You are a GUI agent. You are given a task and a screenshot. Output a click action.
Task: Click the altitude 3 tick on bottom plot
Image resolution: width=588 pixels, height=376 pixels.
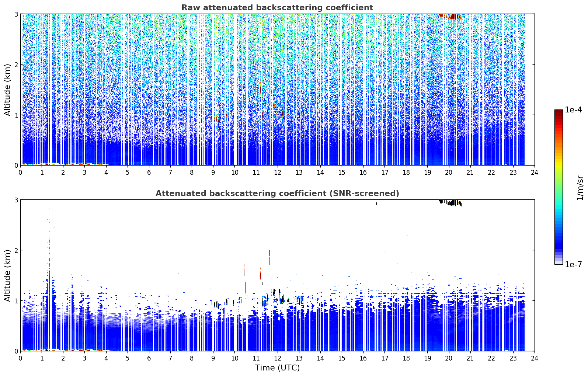(x=16, y=200)
